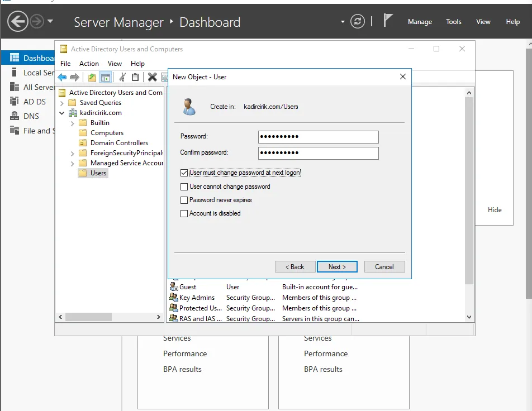The width and height of the screenshot is (532, 411).
Task: Select Dashboard in Server Manager sidebar
Action: point(28,58)
